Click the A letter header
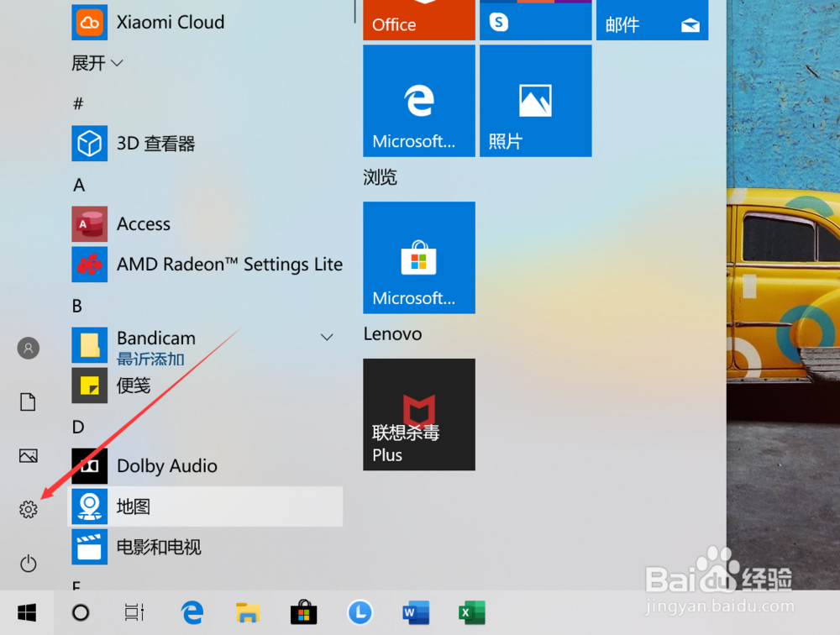Screen dimensions: 840x635 79,185
